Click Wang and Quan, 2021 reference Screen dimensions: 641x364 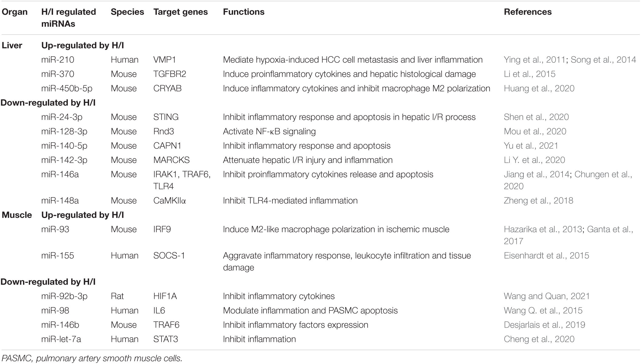pyautogui.click(x=547, y=296)
